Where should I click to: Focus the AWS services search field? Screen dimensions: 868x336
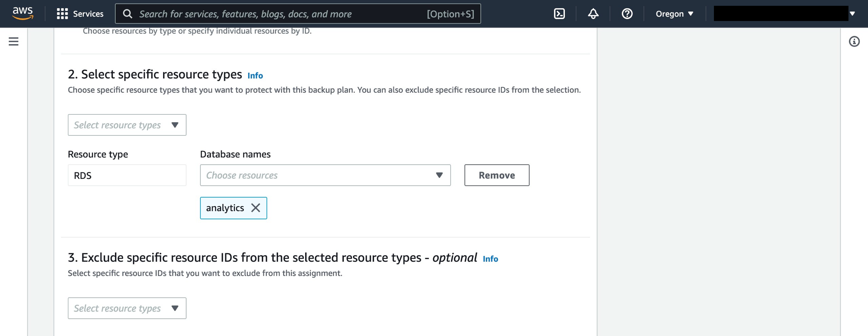298,14
